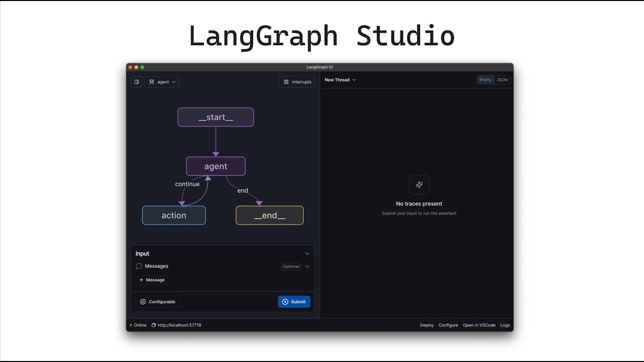Switch the view to Pretty
Image resolution: width=644 pixels, height=362 pixels.
486,80
